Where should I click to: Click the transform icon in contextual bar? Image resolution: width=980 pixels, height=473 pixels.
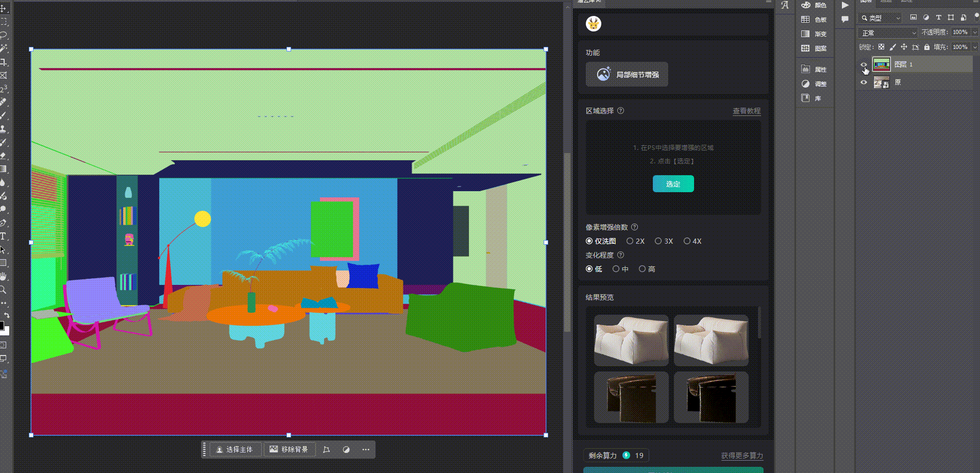(326, 449)
